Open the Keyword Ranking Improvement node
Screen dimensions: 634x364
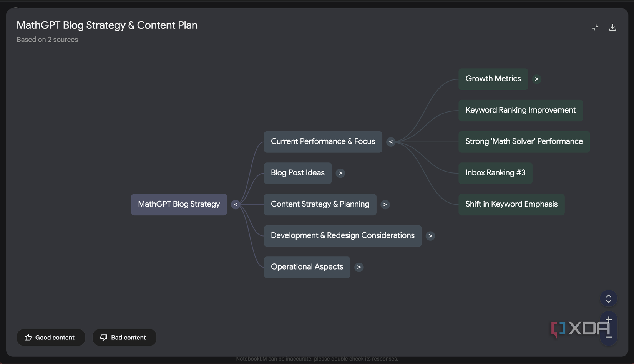pyautogui.click(x=521, y=111)
